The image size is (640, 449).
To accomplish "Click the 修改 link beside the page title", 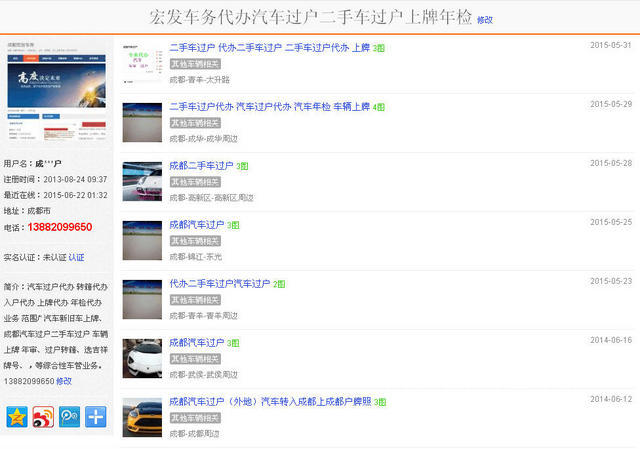I will (x=484, y=20).
